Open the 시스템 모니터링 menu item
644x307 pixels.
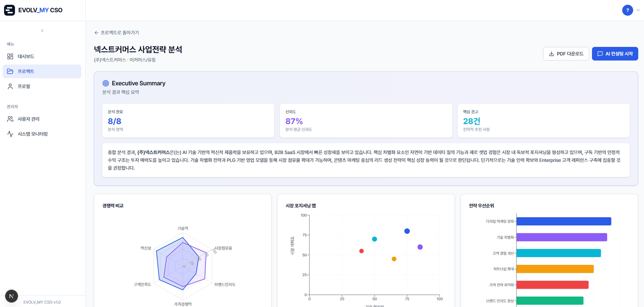(x=33, y=134)
